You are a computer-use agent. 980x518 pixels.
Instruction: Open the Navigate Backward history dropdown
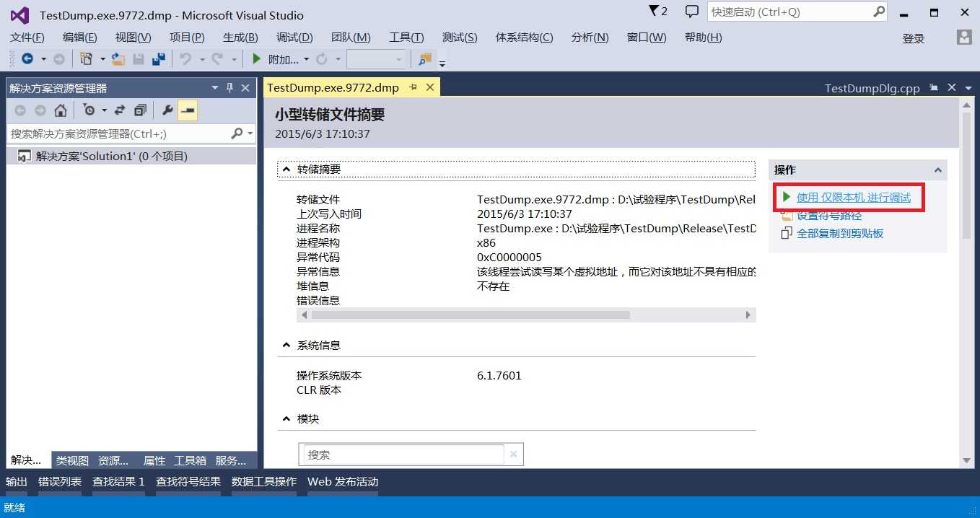[43, 59]
